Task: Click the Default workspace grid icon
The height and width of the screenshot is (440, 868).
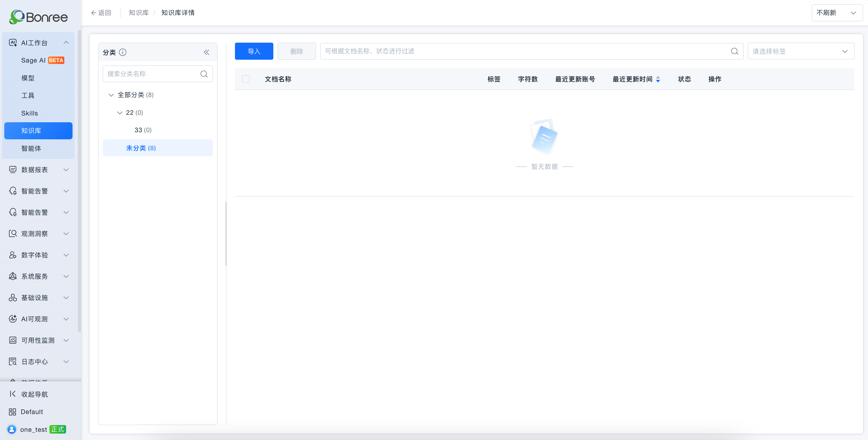Action: pyautogui.click(x=12, y=412)
